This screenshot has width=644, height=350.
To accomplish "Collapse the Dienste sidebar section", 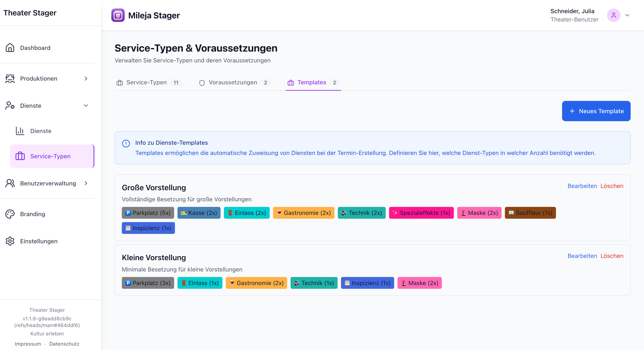I will point(86,106).
